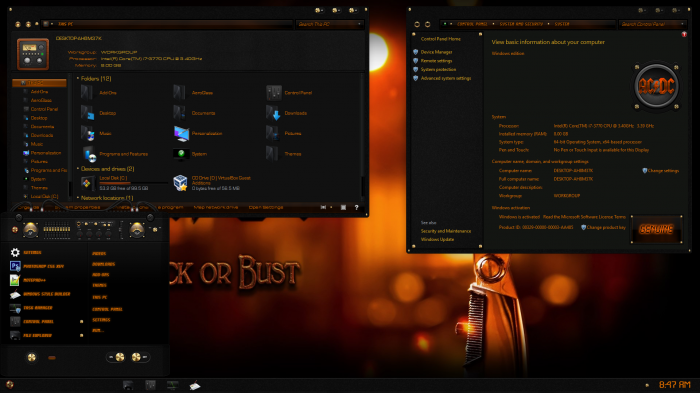The width and height of the screenshot is (700, 393).
Task: Collapse the Folders (12) group
Action: 78,78
